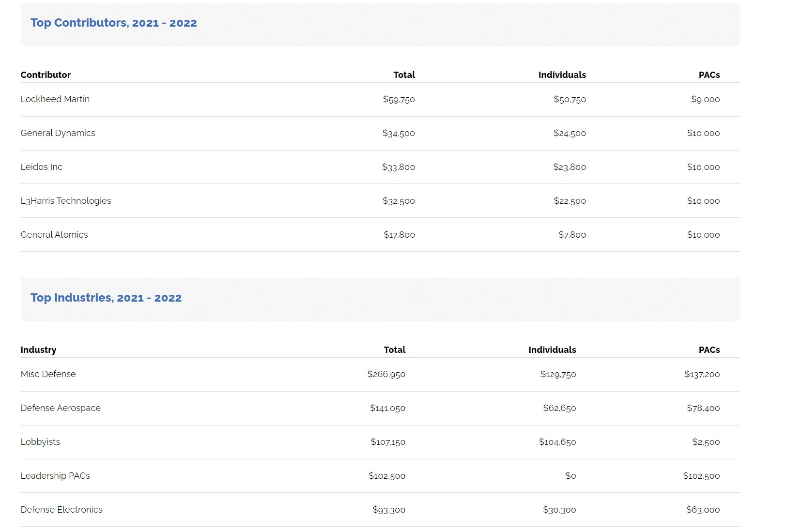
Task: Click Defense Aerospace individuals $62,650
Action: point(560,408)
